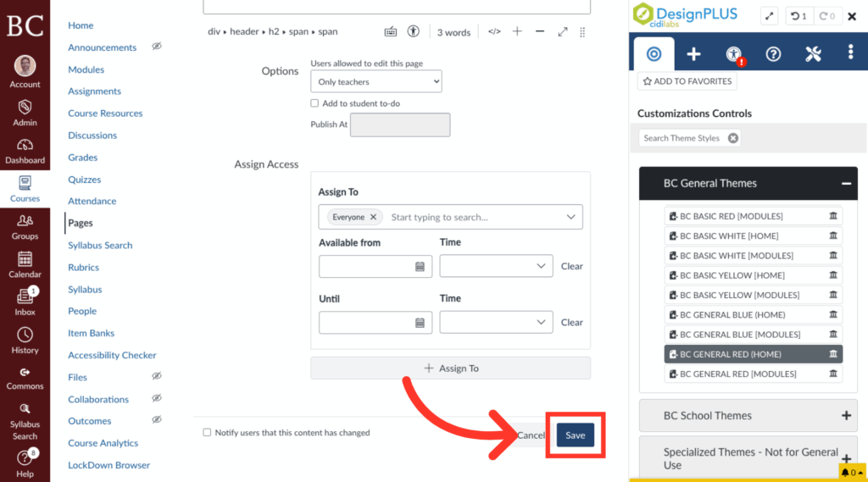Click the editor minus icon
The width and height of the screenshot is (868, 482).
(540, 31)
